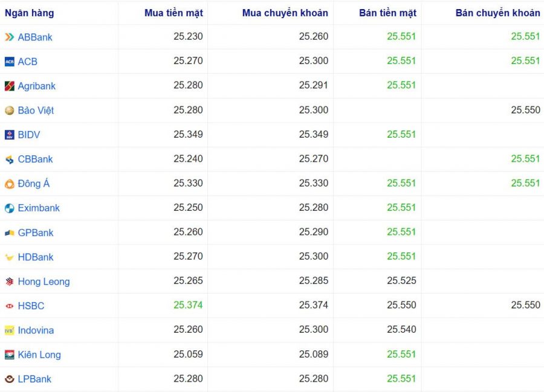Click the HSBC logo icon

coord(10,306)
